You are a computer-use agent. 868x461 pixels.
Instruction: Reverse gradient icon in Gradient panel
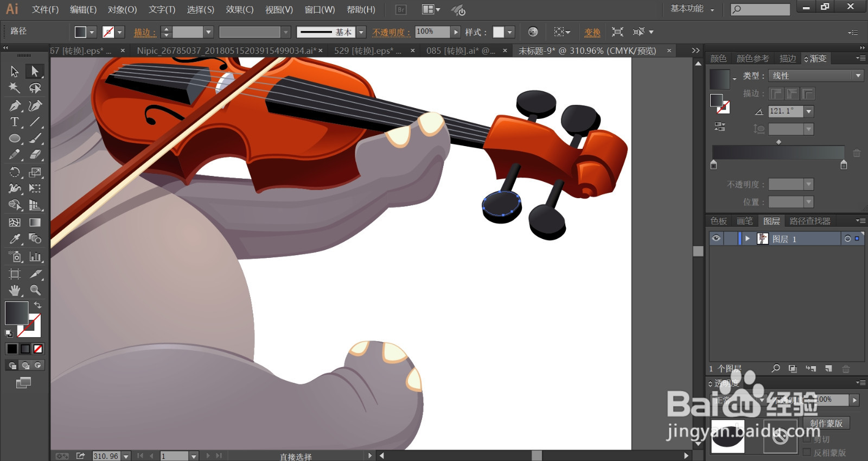tap(720, 127)
